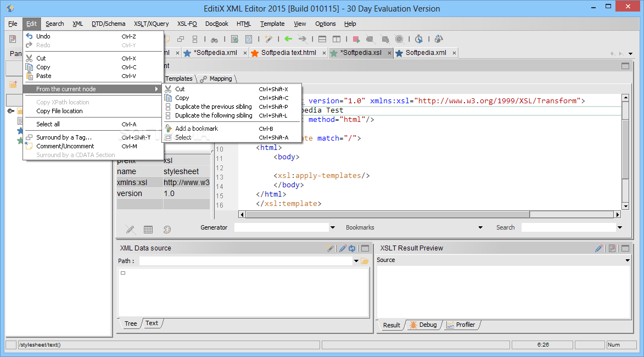The image size is (644, 357).
Task: Click refresh icon in XML Data source header
Action: [352, 248]
